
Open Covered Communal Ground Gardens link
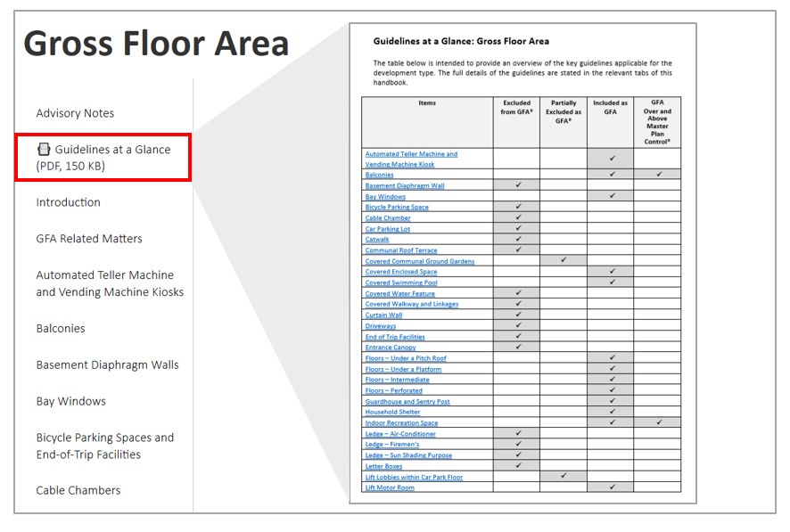420,261
